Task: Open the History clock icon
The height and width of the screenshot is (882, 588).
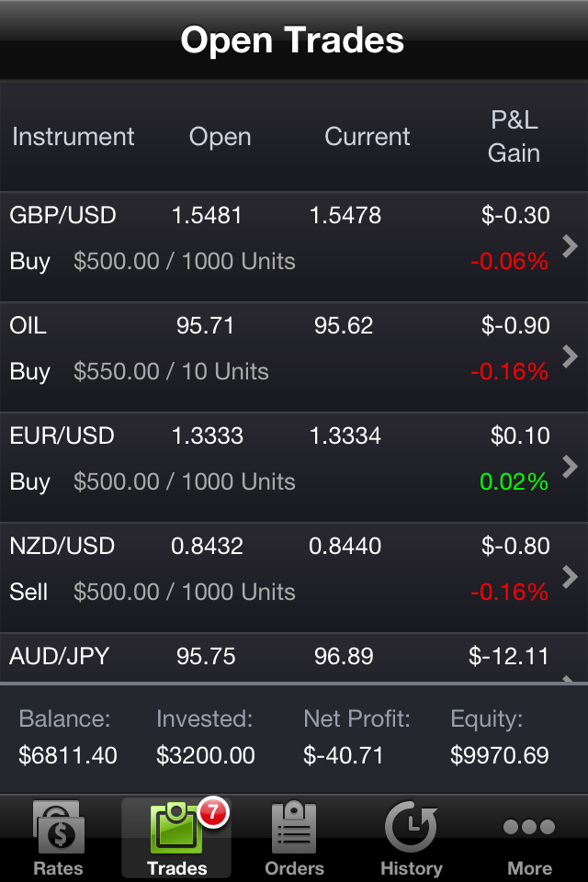Action: (411, 827)
